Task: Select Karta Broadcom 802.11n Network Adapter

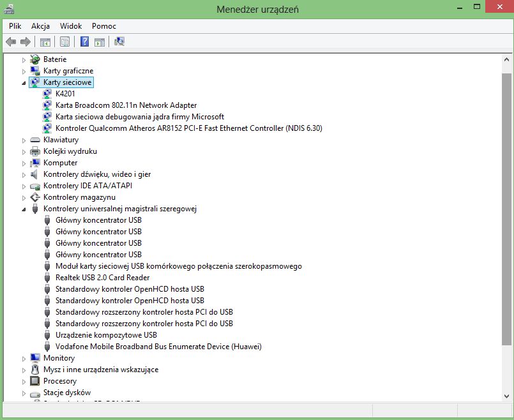Action: [x=126, y=105]
